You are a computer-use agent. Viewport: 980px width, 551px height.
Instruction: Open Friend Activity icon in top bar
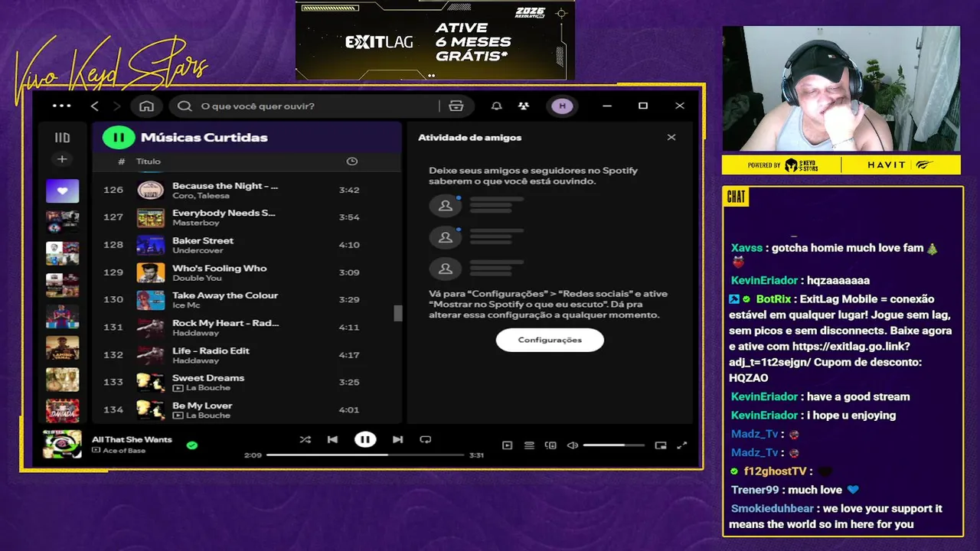pos(524,106)
